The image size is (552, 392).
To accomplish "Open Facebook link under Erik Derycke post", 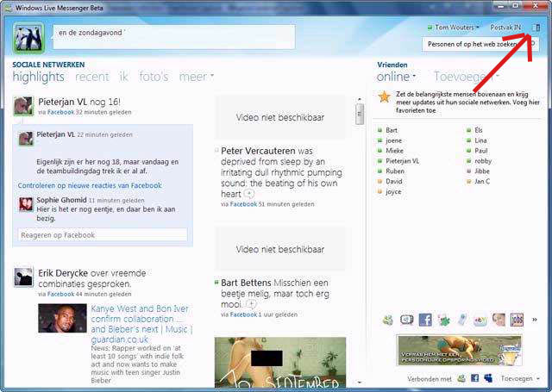I will (x=60, y=294).
